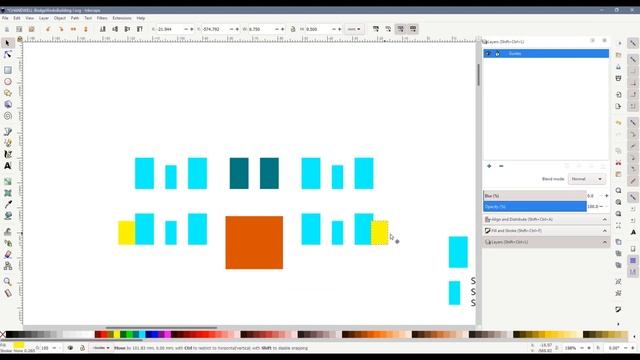Toggle layer visibility eye in Layers panel

coord(488,53)
